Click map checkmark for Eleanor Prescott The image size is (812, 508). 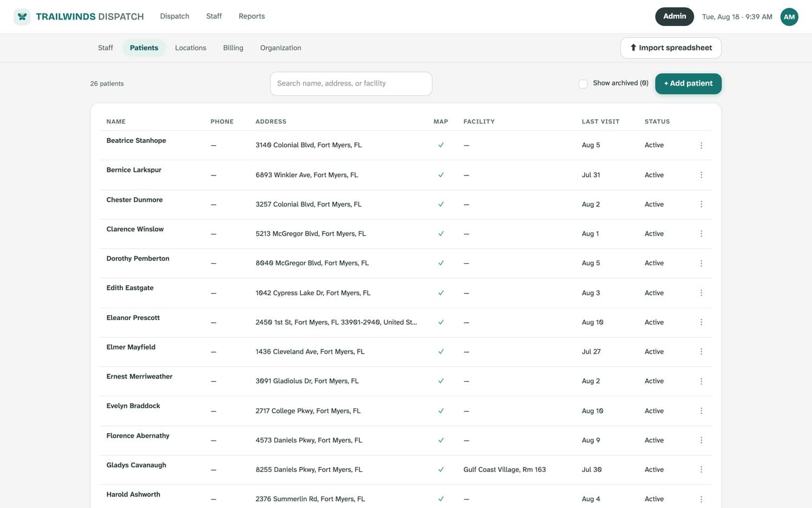[441, 322]
